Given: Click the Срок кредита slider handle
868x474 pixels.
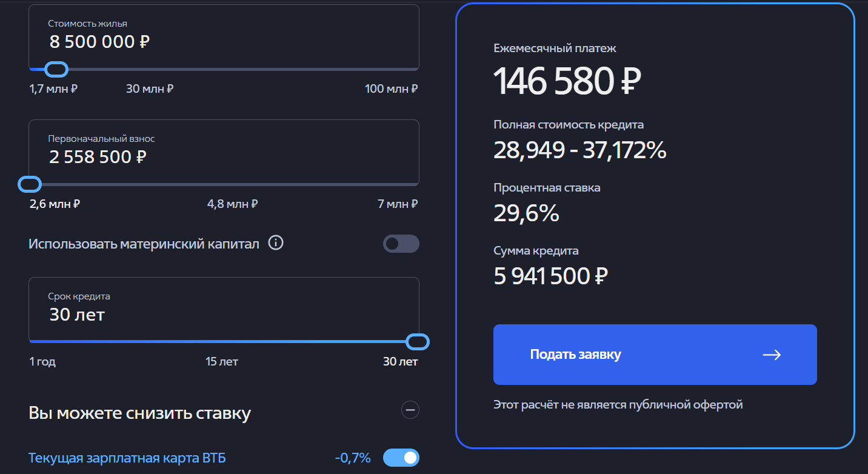Looking at the screenshot, I should click(416, 342).
